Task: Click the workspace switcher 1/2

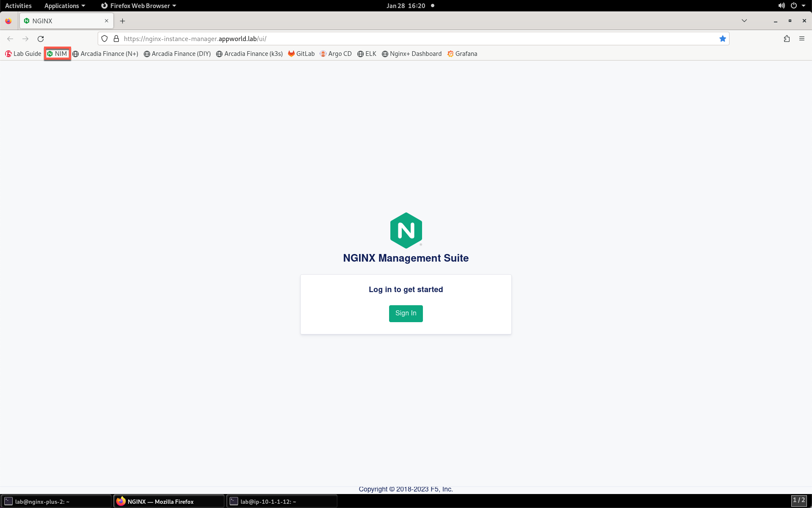Action: tap(798, 500)
